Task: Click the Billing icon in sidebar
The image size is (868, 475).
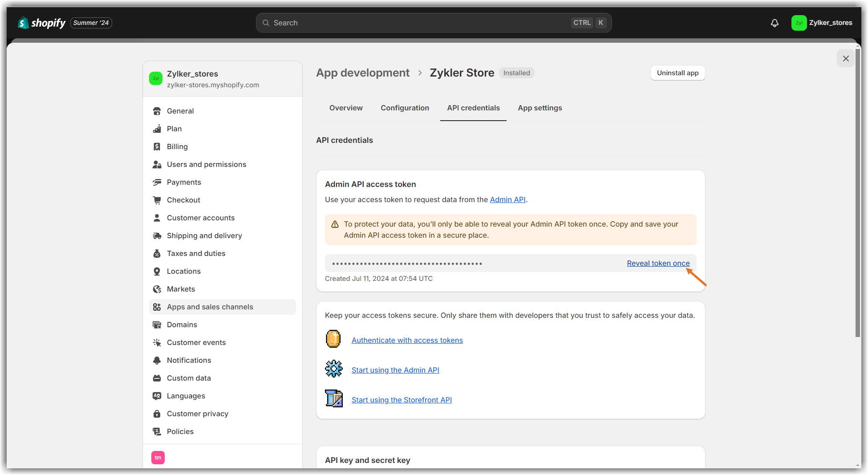Action: (157, 146)
